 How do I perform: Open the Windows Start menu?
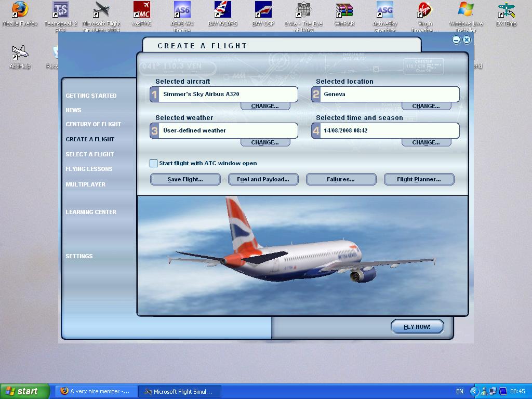pos(24,391)
